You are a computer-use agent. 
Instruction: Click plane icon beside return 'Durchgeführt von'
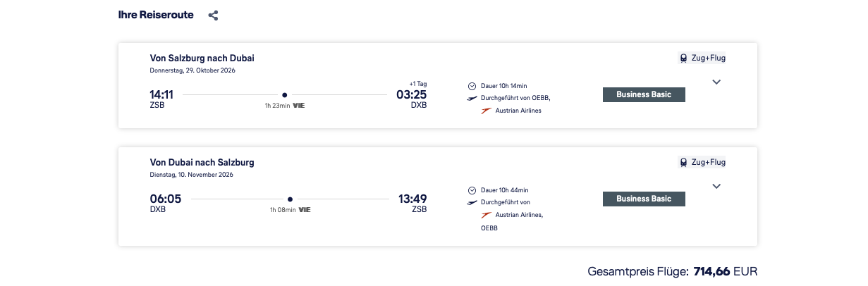(472, 203)
